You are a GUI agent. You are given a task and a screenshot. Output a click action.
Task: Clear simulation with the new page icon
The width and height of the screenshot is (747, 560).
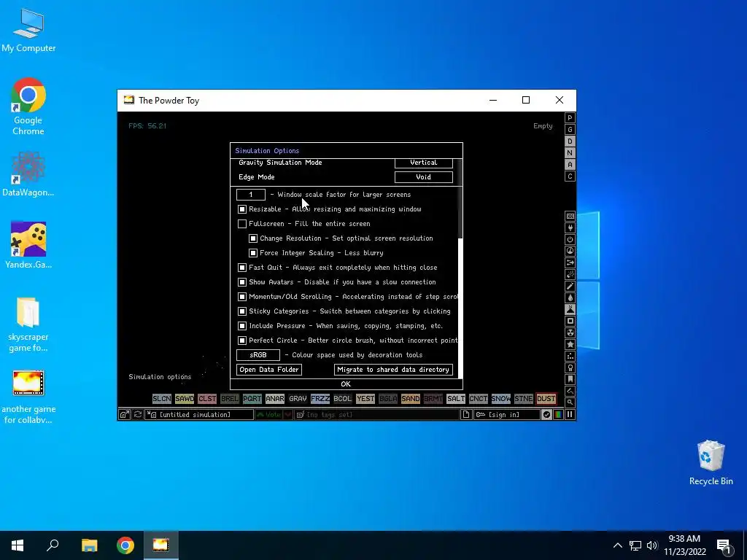pyautogui.click(x=466, y=415)
